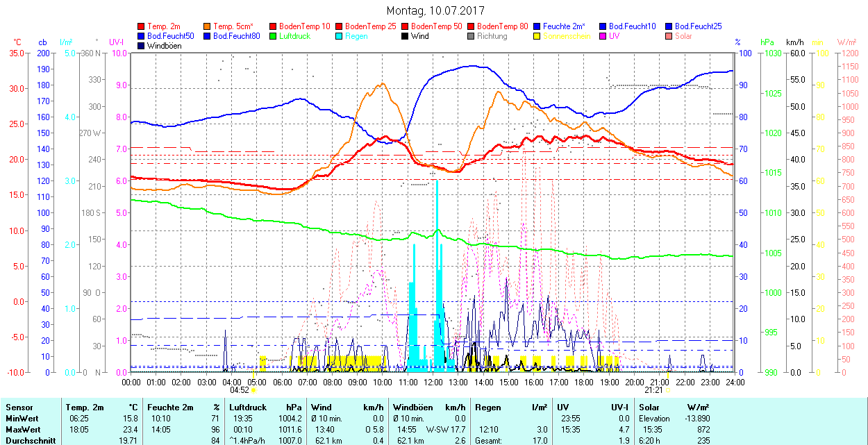The image size is (868, 445).
Task: Click the maximum temperature value 23.4
Action: 130,430
